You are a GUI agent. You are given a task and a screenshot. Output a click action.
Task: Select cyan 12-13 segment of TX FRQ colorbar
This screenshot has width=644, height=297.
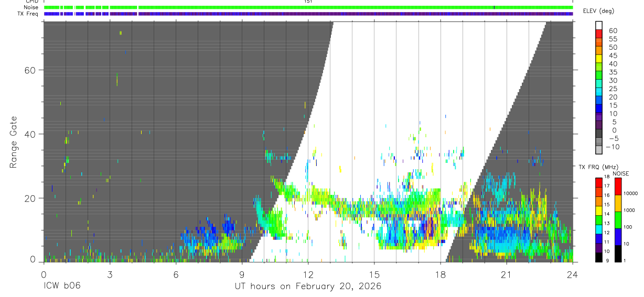599,228
